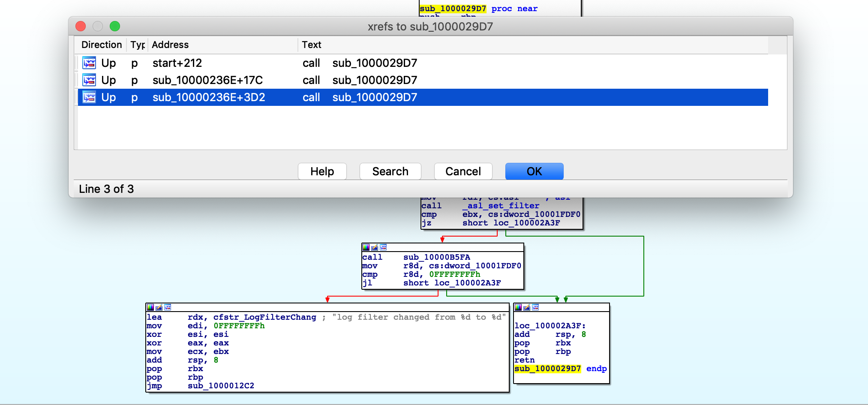This screenshot has width=868, height=405.
Task: Click the loc_100002A3F: label in the graph
Action: pyautogui.click(x=550, y=326)
